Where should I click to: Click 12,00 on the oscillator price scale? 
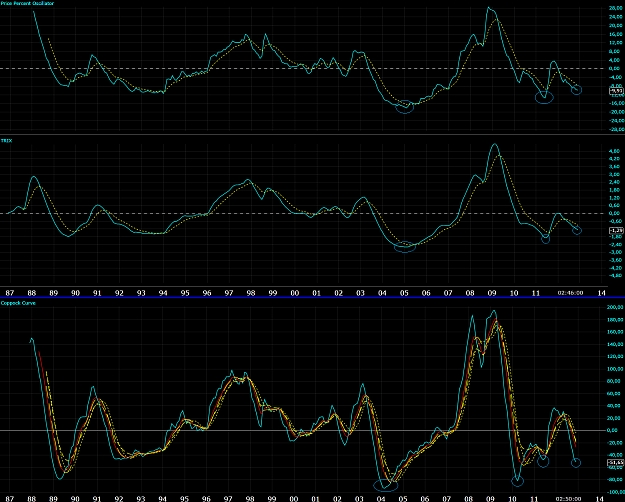(x=616, y=43)
